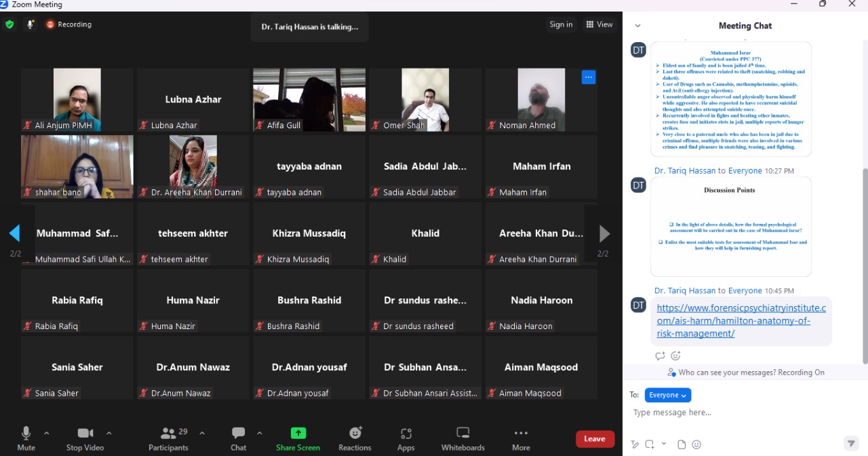Open the View layout dropdown
The image size is (868, 456).
click(599, 24)
